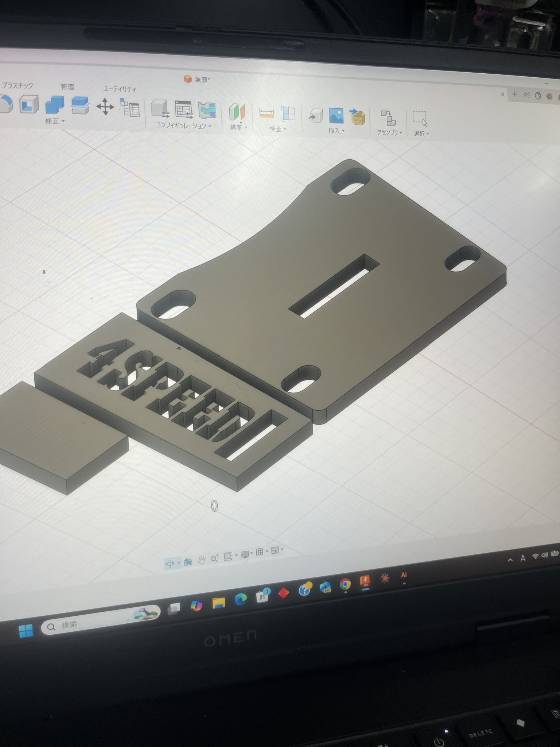Open the 検査 dropdown menu
560x747 pixels.
pyautogui.click(x=278, y=129)
